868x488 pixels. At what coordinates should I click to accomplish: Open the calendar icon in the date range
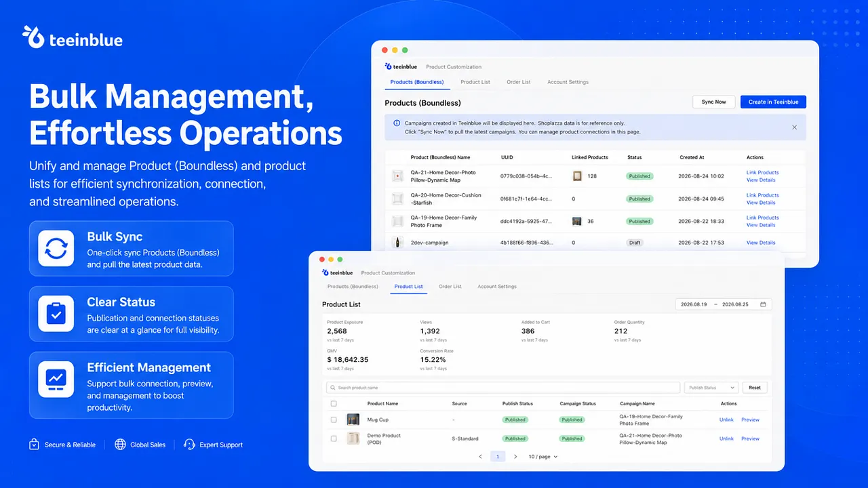tap(763, 304)
